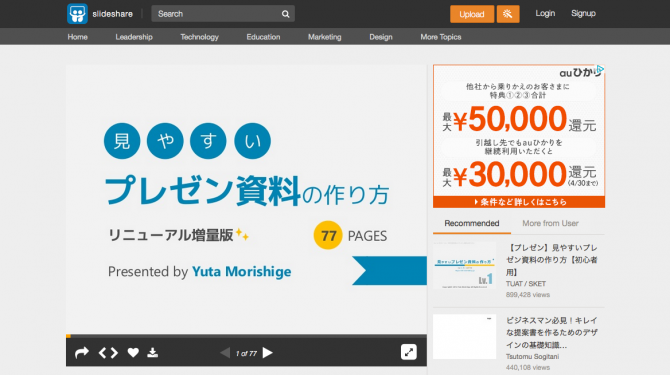The image size is (670, 375).
Task: Click the orange sun icon beside Upload
Action: (x=508, y=14)
